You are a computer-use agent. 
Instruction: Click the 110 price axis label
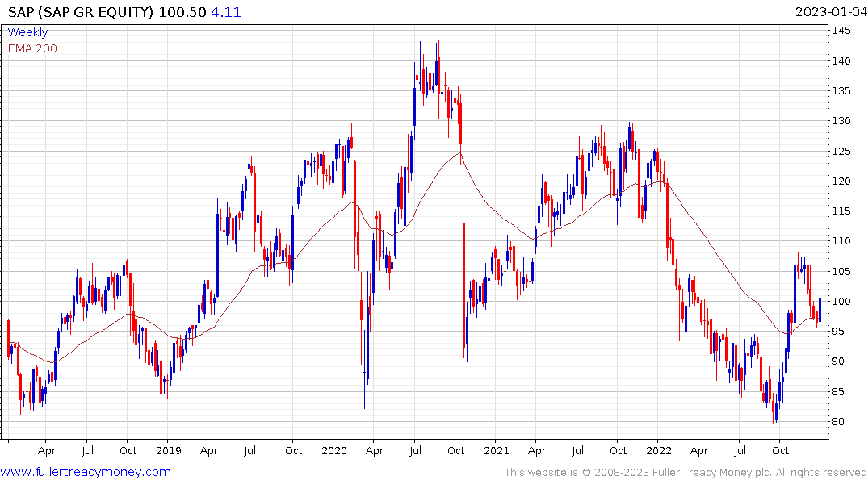click(x=841, y=240)
